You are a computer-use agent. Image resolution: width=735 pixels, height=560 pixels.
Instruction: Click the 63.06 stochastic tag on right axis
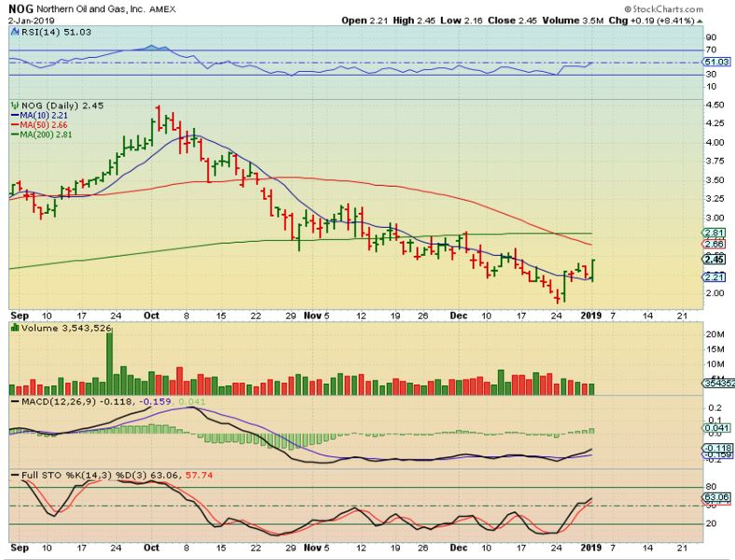(x=715, y=497)
